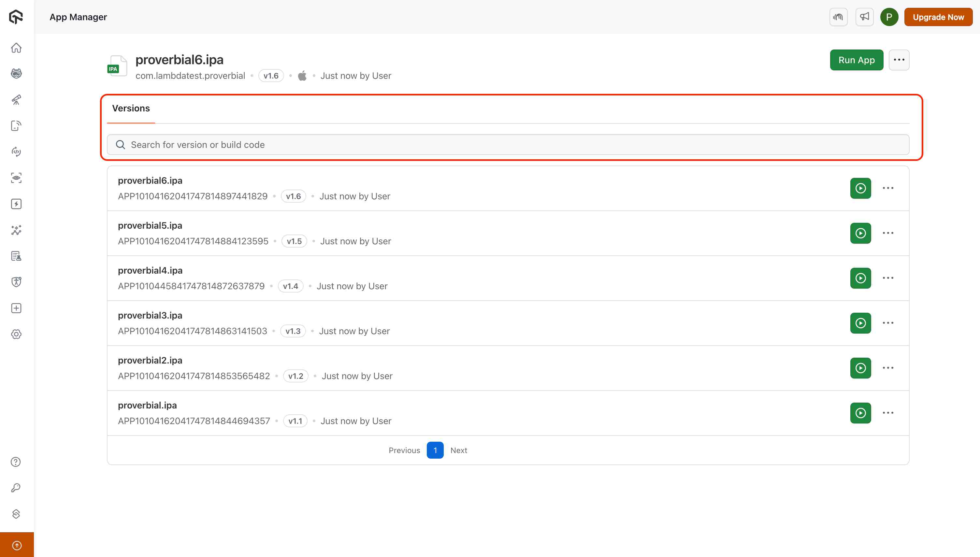Viewport: 980px width, 557px height.
Task: Open more options for proverbial6.ipa row
Action: pyautogui.click(x=888, y=188)
